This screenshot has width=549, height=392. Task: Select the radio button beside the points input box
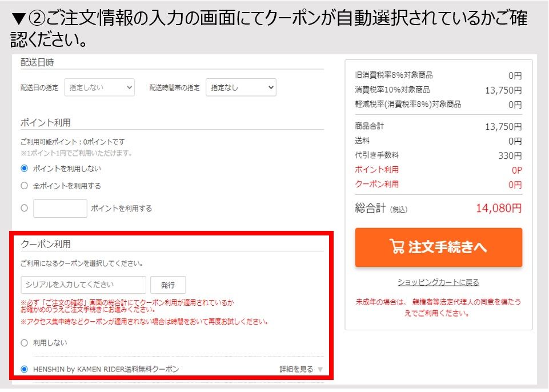tap(24, 209)
